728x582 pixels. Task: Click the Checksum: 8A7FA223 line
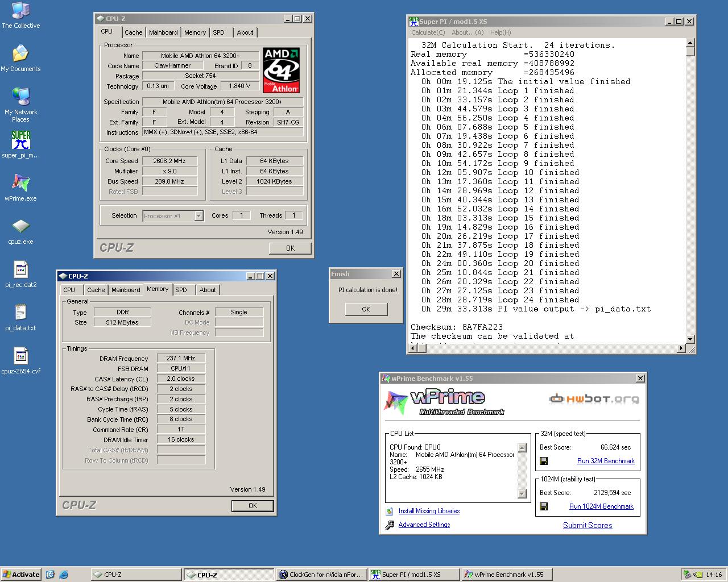[x=457, y=327]
